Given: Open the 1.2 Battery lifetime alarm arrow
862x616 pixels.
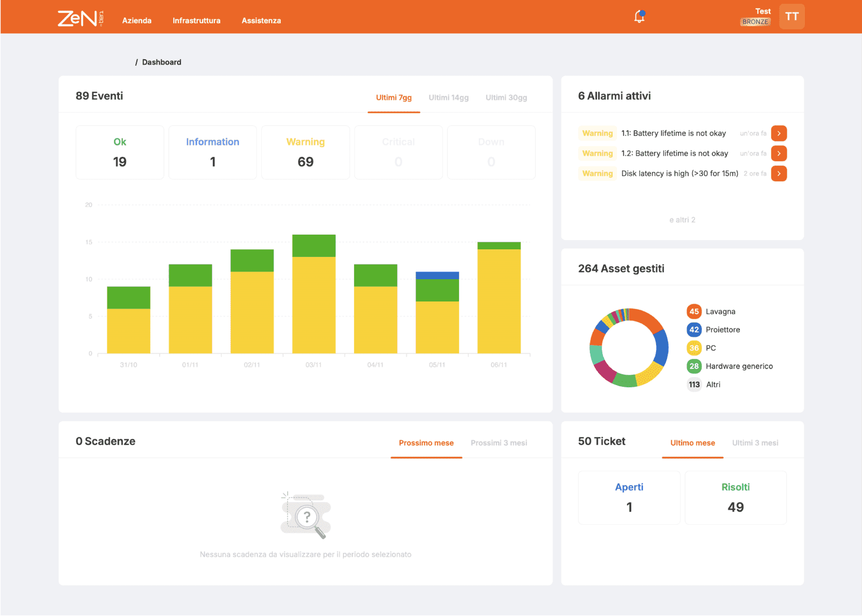Looking at the screenshot, I should pos(778,154).
